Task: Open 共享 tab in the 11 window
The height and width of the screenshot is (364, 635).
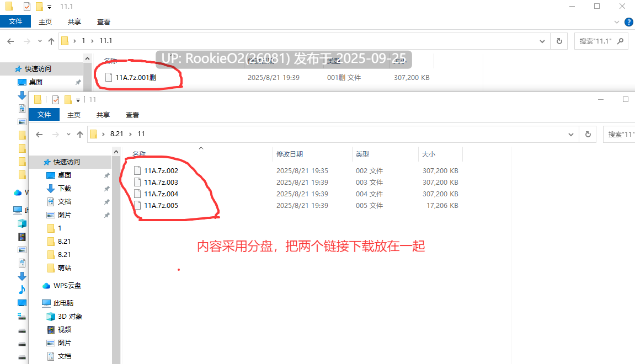Action: [x=103, y=115]
